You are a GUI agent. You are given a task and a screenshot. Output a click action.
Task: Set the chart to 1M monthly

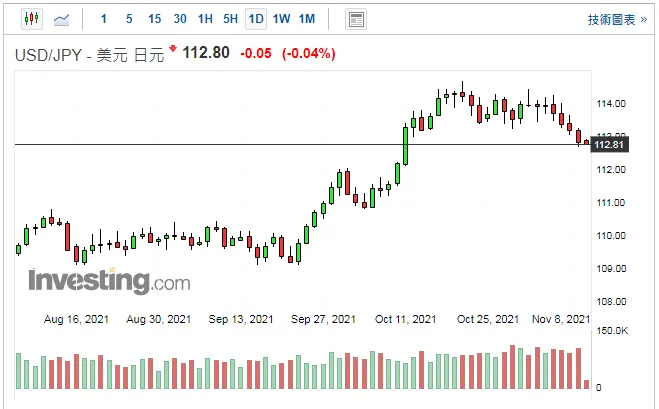[307, 19]
